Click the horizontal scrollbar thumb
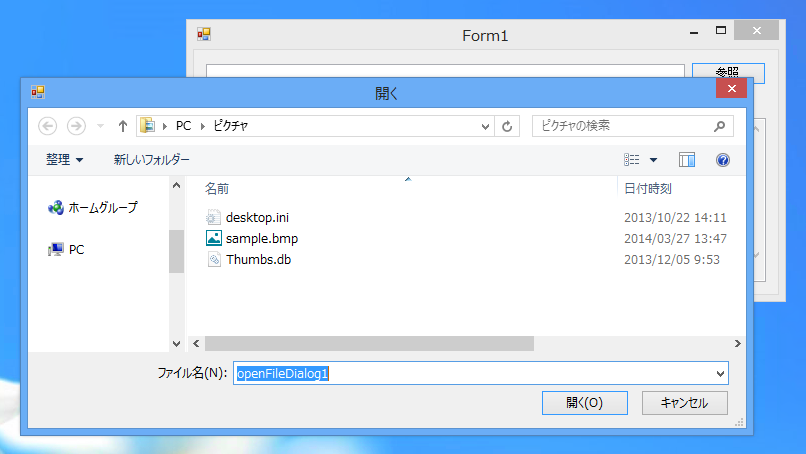The image size is (806, 454). click(369, 343)
